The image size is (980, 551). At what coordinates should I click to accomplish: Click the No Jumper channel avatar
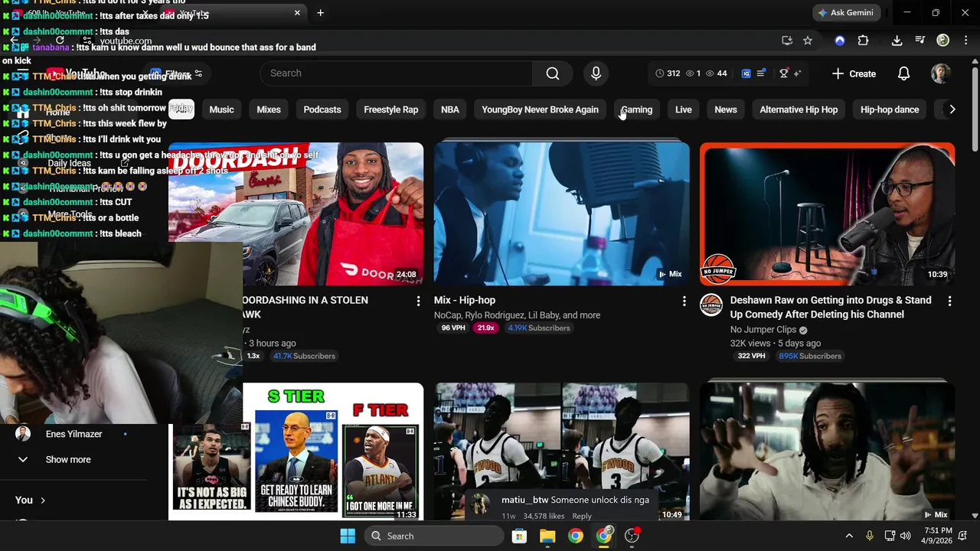coord(711,305)
